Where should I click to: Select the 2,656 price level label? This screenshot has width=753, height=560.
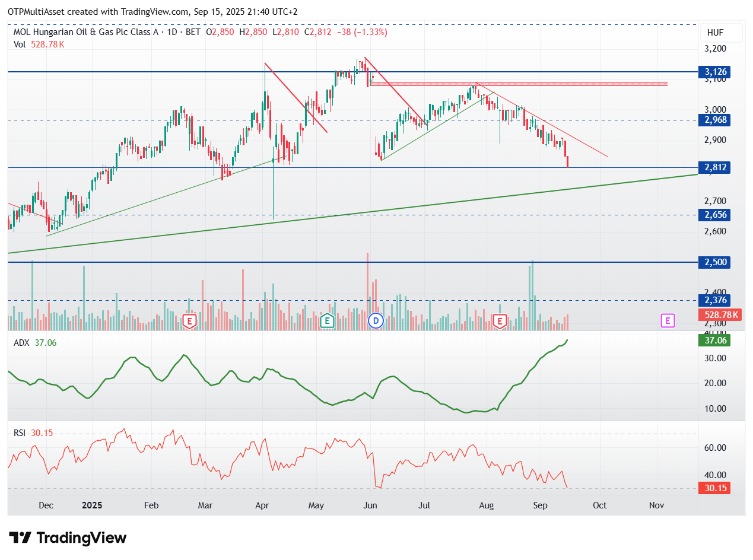coord(715,215)
